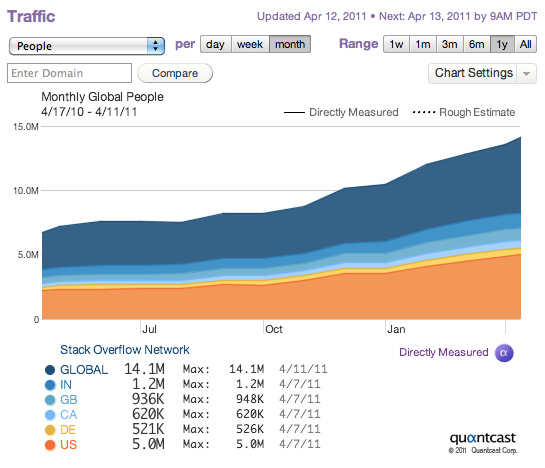This screenshot has width=545, height=468.
Task: Set range to All
Action: coord(526,44)
